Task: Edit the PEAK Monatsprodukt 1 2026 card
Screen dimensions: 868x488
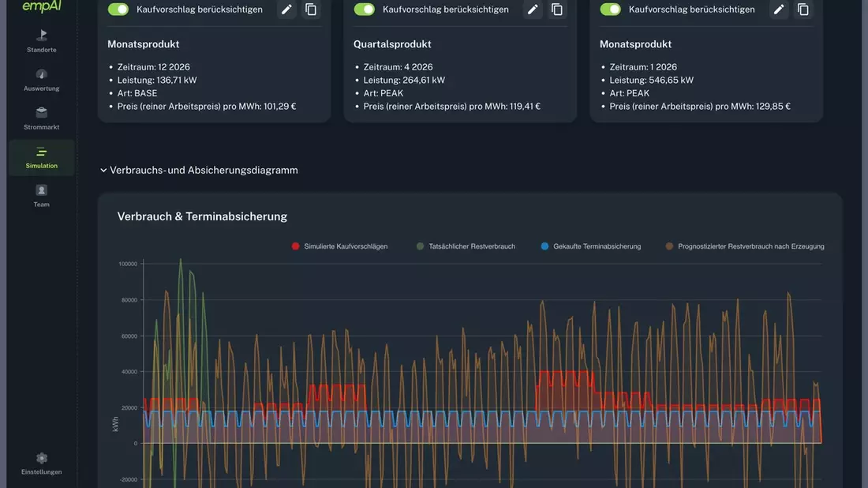Action: coord(779,9)
